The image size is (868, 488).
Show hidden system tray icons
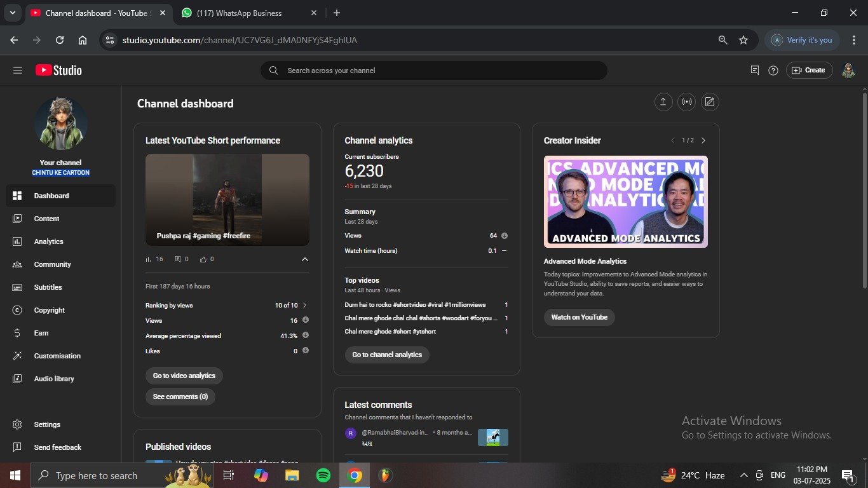743,475
